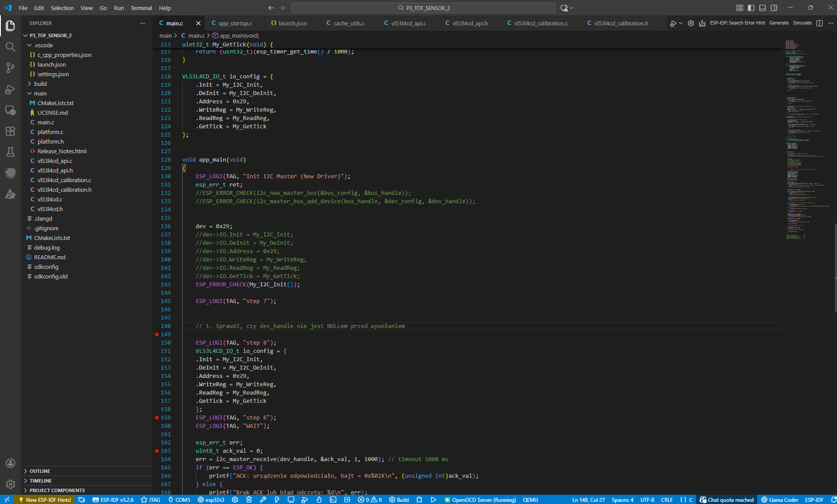The width and height of the screenshot is (837, 504).
Task: Open the Terminal menu
Action: pos(141,8)
